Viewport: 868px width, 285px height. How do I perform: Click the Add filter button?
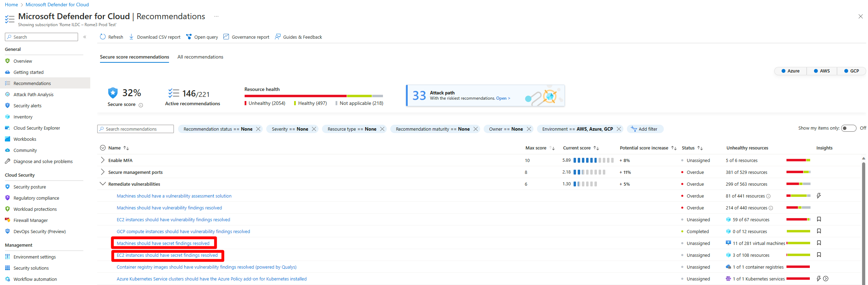[645, 129]
